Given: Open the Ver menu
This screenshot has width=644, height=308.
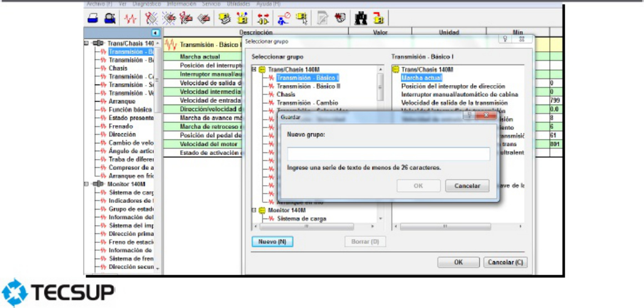Looking at the screenshot, I should pyautogui.click(x=122, y=4).
